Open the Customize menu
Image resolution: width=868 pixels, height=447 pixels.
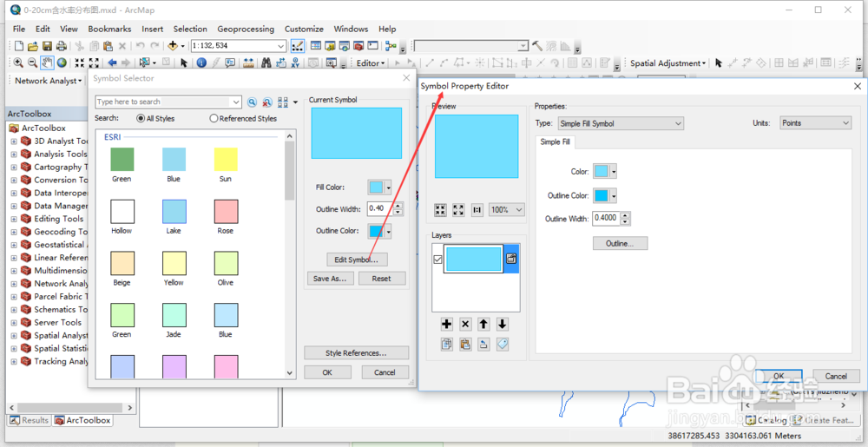pos(304,29)
